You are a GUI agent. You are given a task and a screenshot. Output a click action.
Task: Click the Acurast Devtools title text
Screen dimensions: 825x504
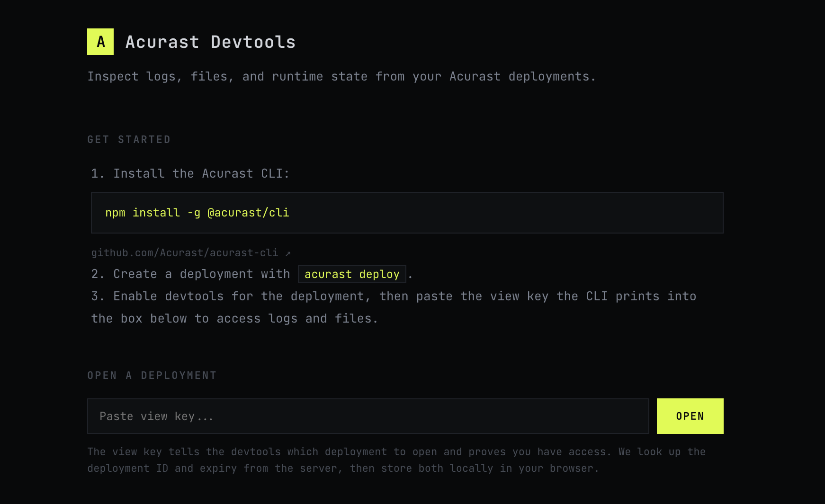point(210,42)
